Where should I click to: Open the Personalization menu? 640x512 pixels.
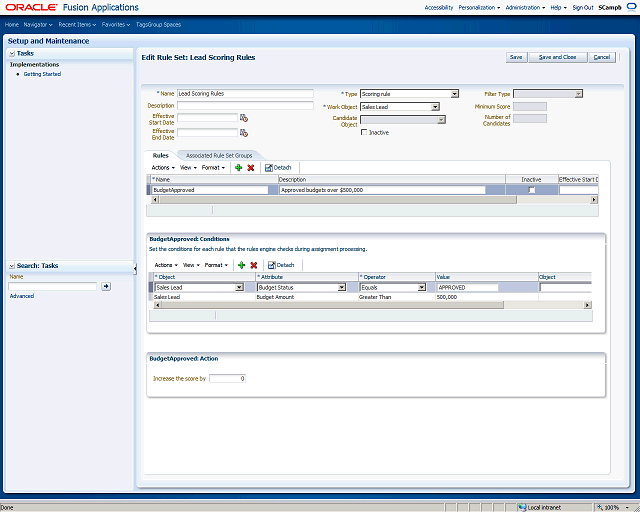pos(479,7)
